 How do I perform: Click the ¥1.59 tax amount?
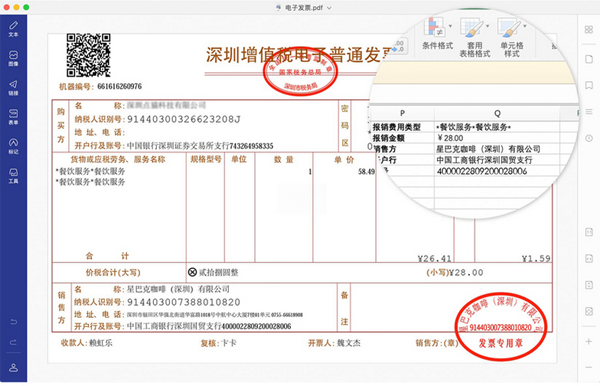pos(536,259)
